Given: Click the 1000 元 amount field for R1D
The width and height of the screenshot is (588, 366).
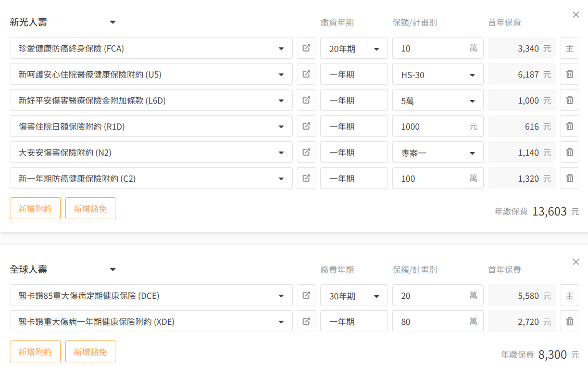Looking at the screenshot, I should (x=432, y=127).
